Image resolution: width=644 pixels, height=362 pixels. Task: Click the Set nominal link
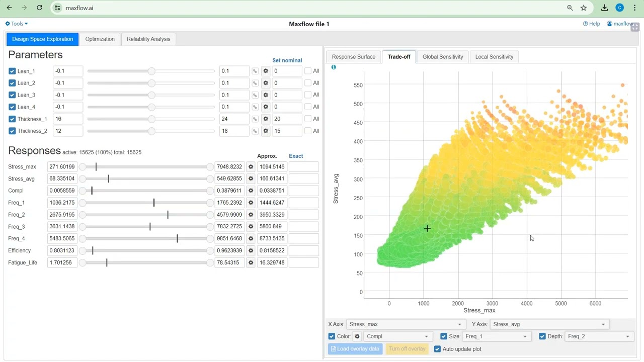click(287, 60)
